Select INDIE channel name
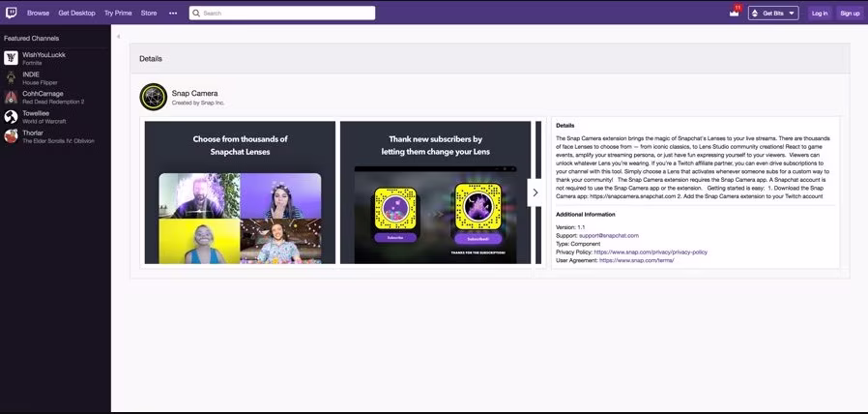This screenshot has height=414, width=868. coord(31,74)
